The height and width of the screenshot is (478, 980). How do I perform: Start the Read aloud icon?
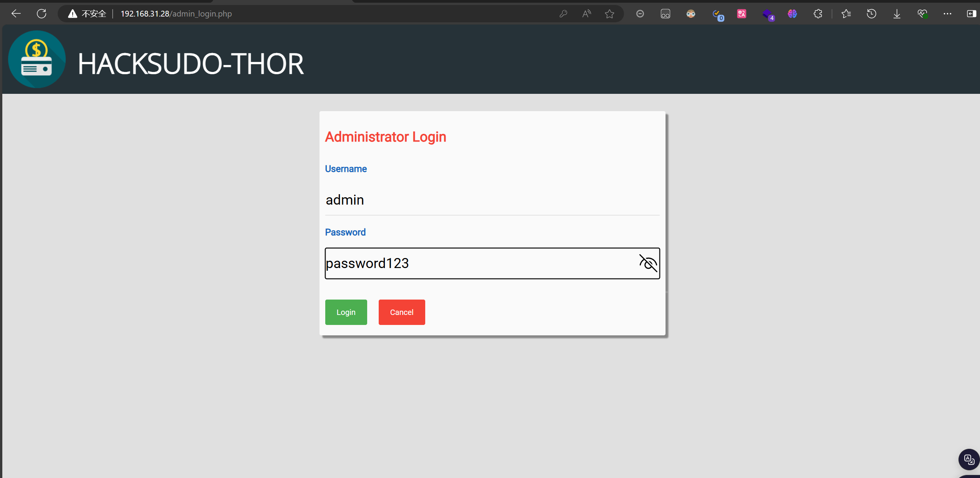[586, 14]
